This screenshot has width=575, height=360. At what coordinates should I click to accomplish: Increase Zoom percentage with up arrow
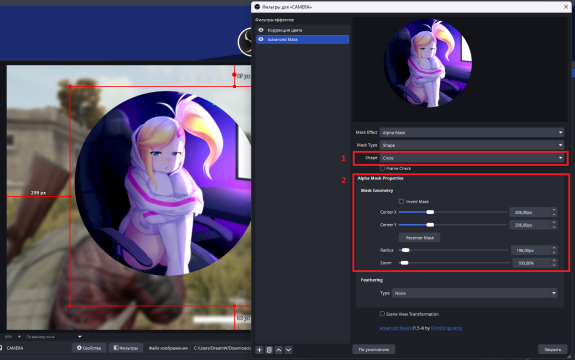click(x=554, y=261)
